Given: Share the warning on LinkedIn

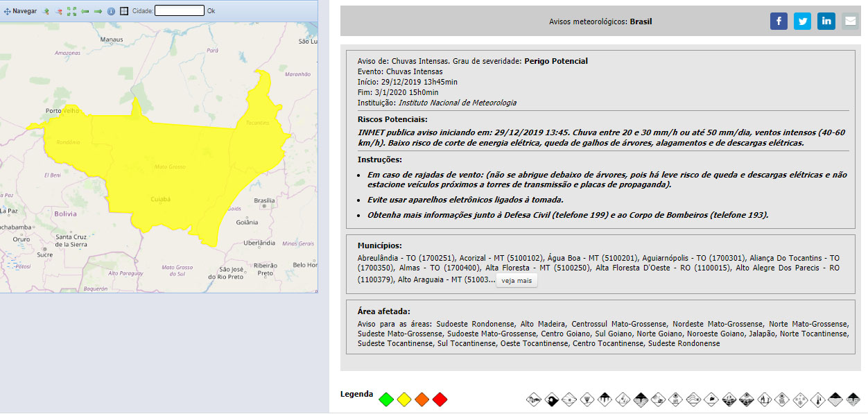Looking at the screenshot, I should click(x=826, y=21).
